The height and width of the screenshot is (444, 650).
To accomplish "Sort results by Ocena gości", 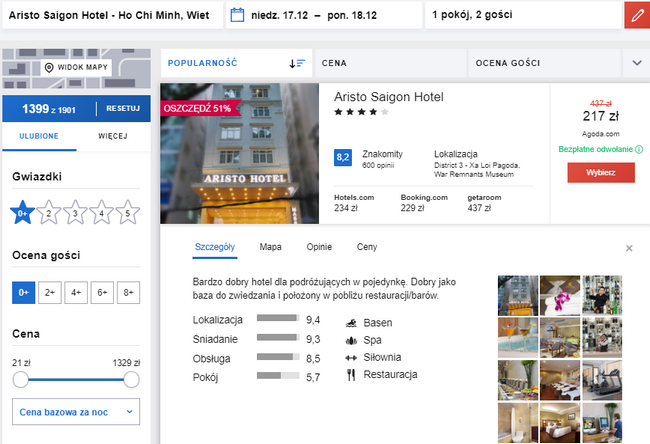I will 544,63.
